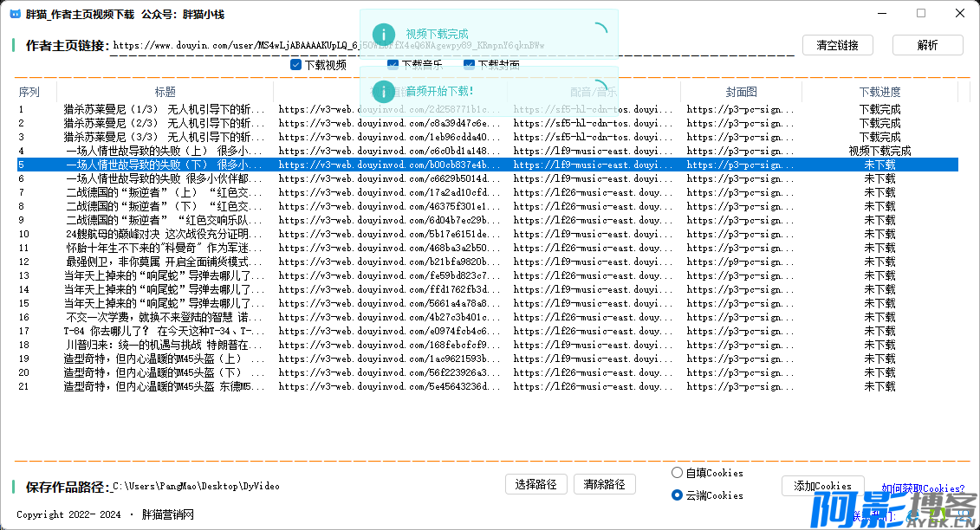Minimize the 胖猫 window
Screen dimensions: 980x530
point(882,13)
